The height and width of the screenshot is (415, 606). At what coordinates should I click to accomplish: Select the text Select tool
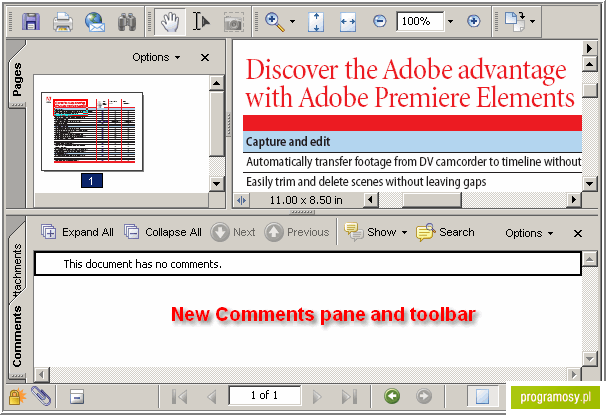tap(201, 21)
